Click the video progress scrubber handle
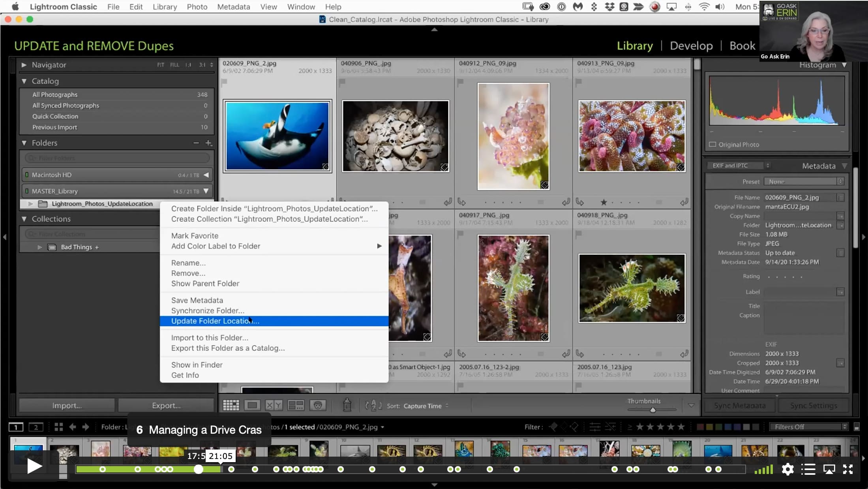Image resolution: width=868 pixels, height=489 pixels. tap(199, 469)
